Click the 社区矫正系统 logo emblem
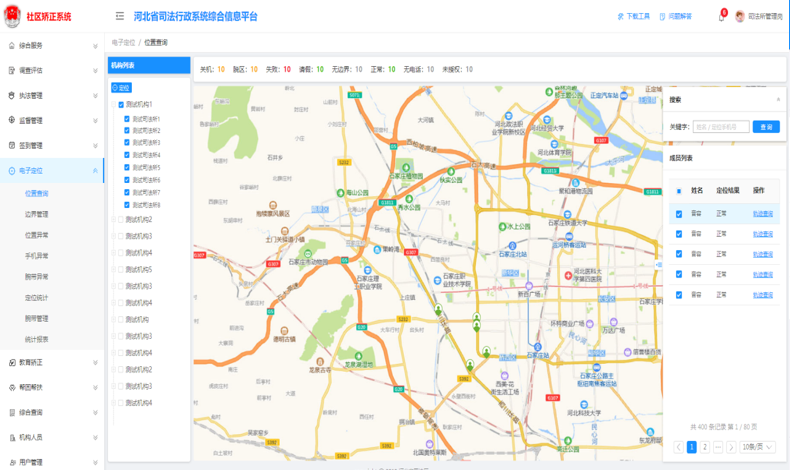The height and width of the screenshot is (470, 790). point(12,17)
